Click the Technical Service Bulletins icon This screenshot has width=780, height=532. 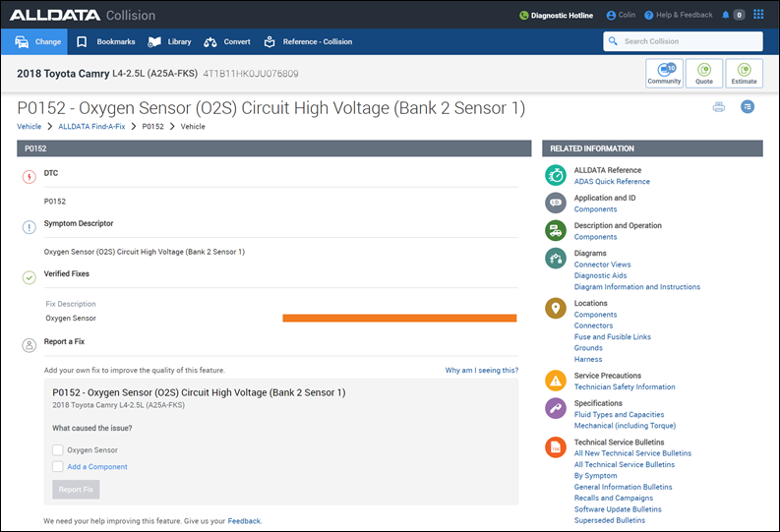(x=556, y=447)
